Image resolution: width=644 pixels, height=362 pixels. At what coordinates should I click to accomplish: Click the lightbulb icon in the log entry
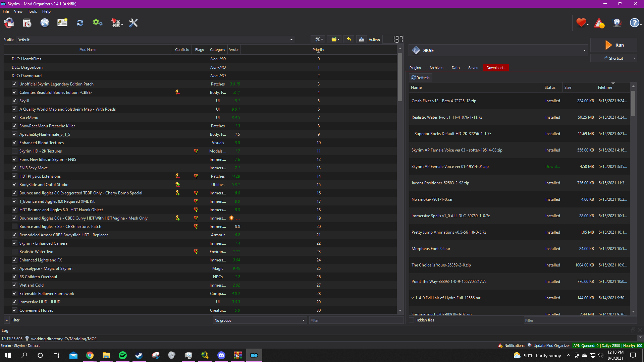pyautogui.click(x=27, y=339)
